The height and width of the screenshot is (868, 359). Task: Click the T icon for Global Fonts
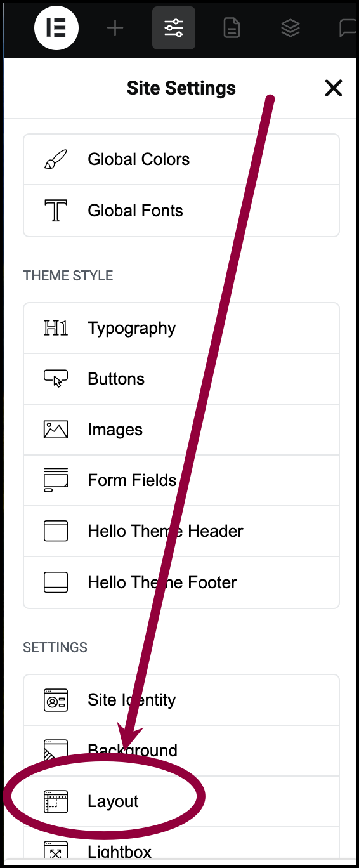(x=56, y=211)
